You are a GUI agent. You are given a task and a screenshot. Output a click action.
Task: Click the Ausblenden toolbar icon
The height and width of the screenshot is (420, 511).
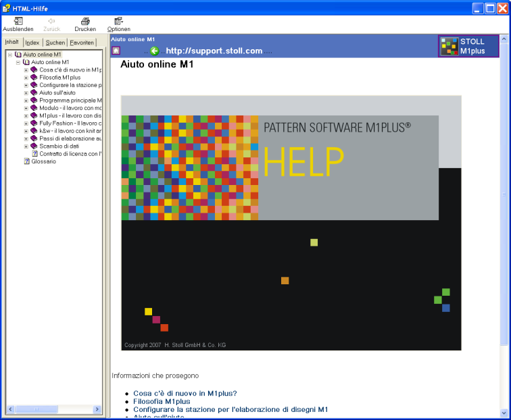18,22
